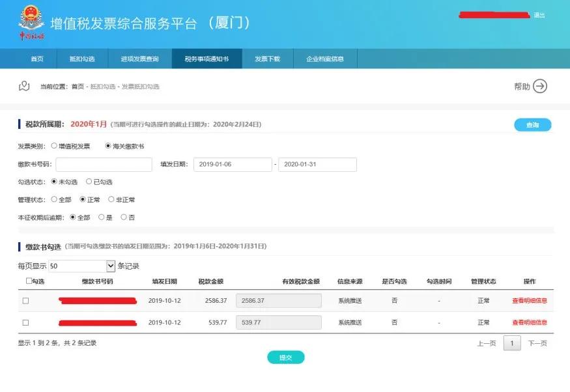Check the second row's selection checkbox
The width and height of the screenshot is (570, 392).
26,322
